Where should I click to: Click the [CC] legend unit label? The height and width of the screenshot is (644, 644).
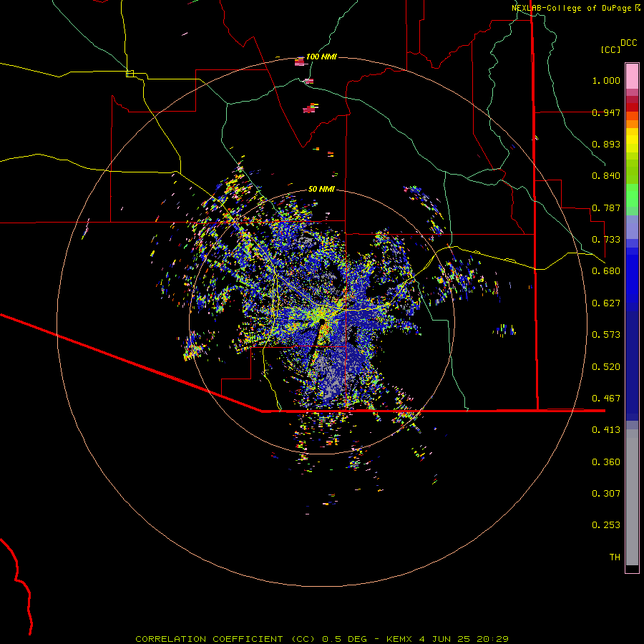(x=610, y=49)
